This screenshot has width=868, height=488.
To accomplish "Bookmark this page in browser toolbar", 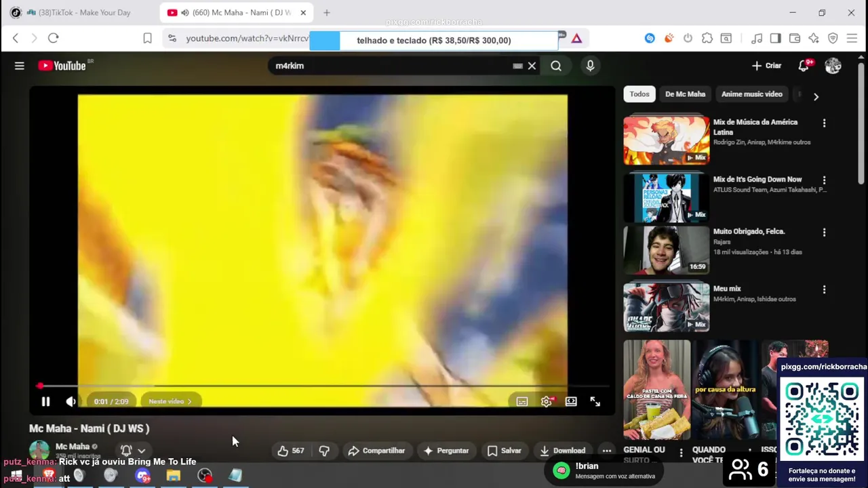I will (147, 38).
